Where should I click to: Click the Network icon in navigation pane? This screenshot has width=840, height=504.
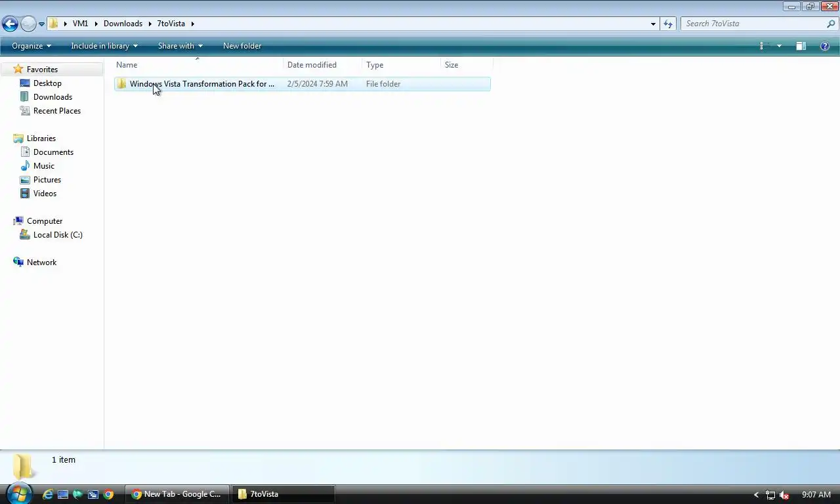(x=18, y=262)
